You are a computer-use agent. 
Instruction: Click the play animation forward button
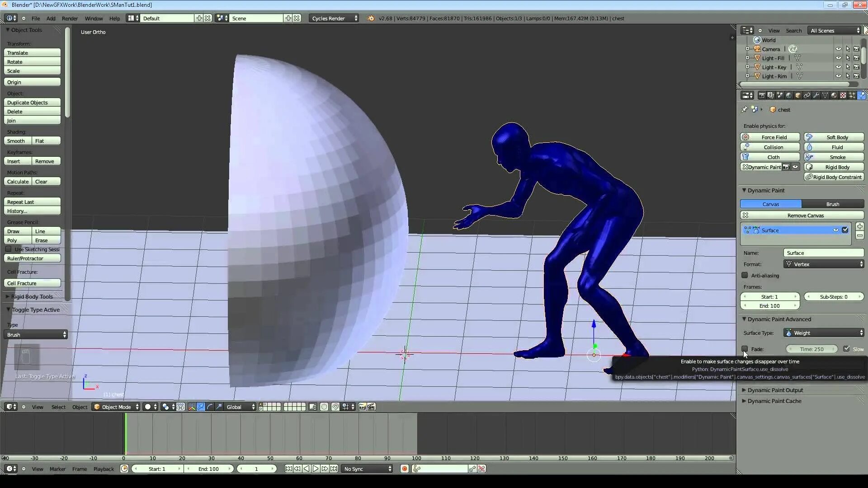[x=316, y=469]
